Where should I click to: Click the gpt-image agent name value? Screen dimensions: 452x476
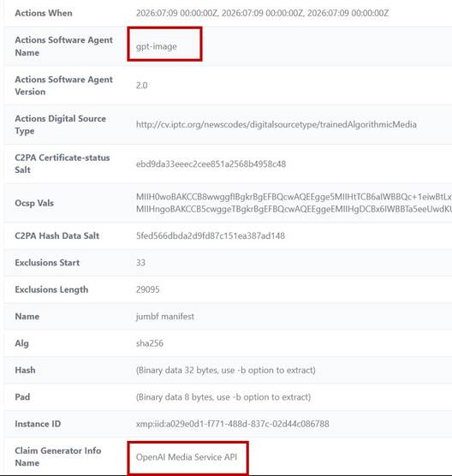[157, 47]
